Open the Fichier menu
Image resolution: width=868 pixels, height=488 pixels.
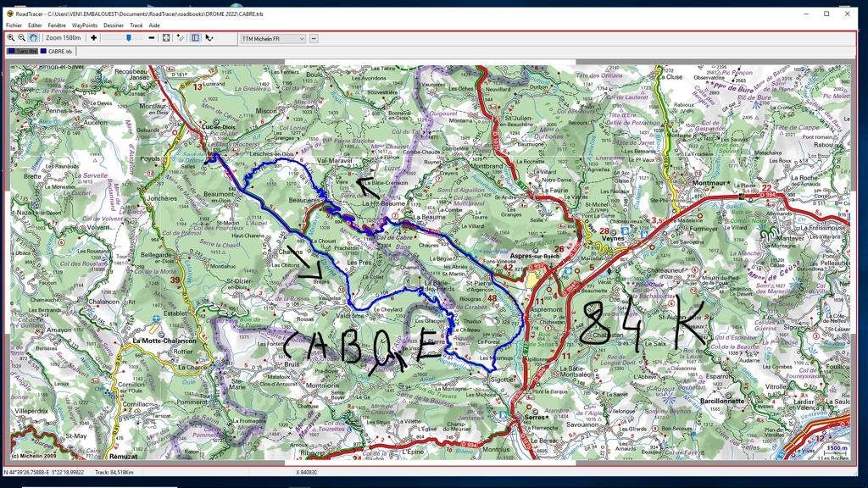[14, 25]
